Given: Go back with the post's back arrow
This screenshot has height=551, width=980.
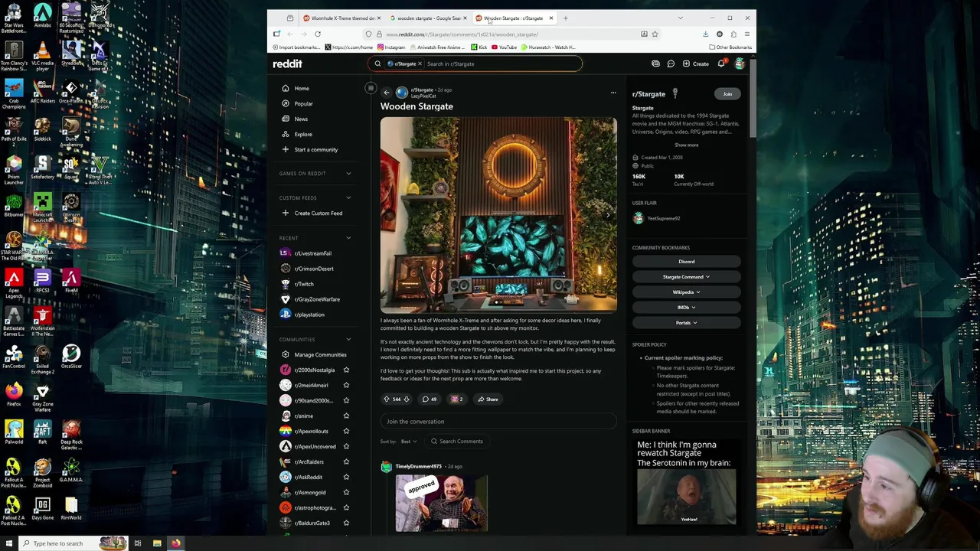Looking at the screenshot, I should tap(387, 93).
